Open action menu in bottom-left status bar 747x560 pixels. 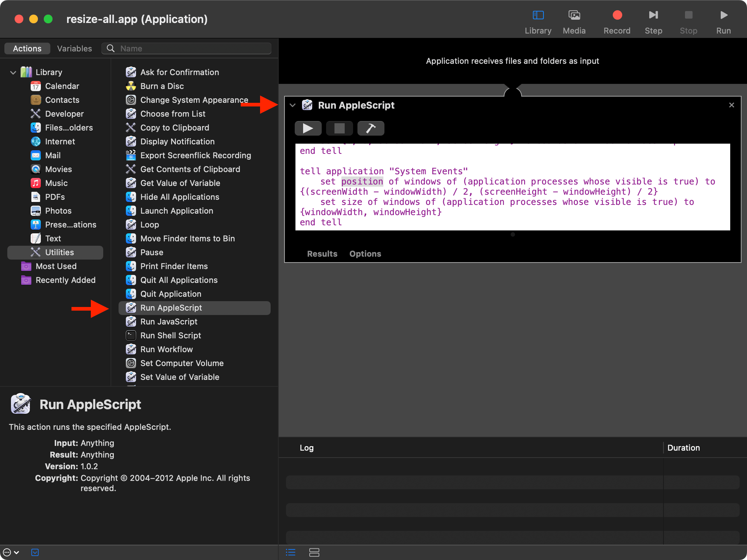point(11,552)
